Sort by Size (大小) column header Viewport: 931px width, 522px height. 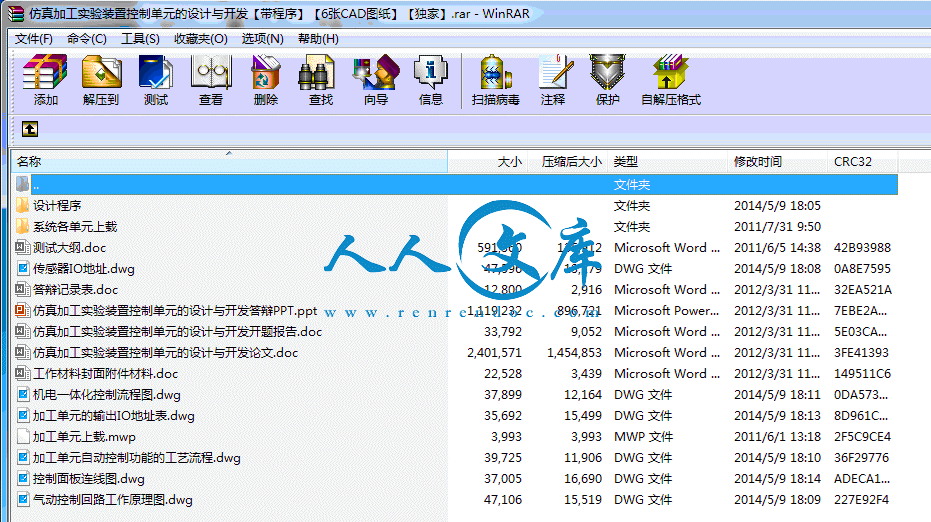(x=487, y=162)
